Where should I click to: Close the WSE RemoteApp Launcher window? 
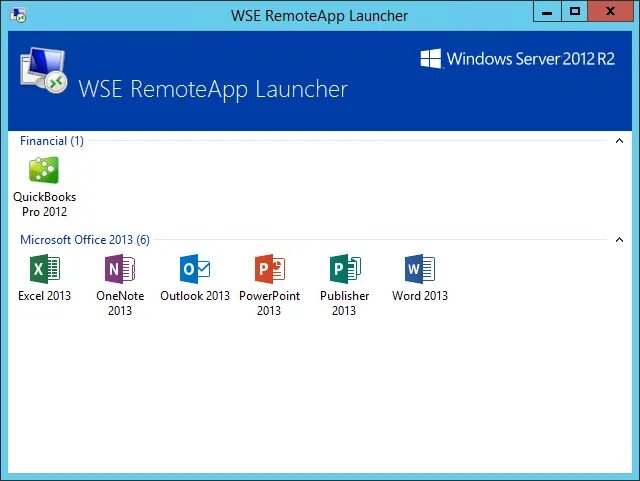tap(611, 12)
